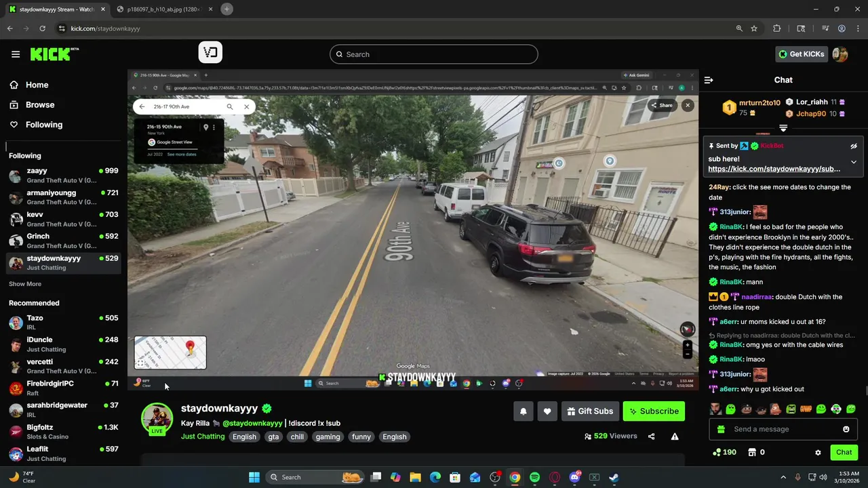Close the p186097_b_h10_ab.jpg tab
868x488 pixels.
pyautogui.click(x=210, y=9)
